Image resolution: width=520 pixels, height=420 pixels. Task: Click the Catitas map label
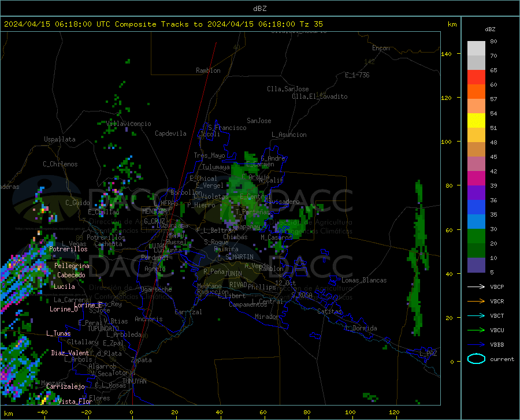pyautogui.click(x=330, y=311)
